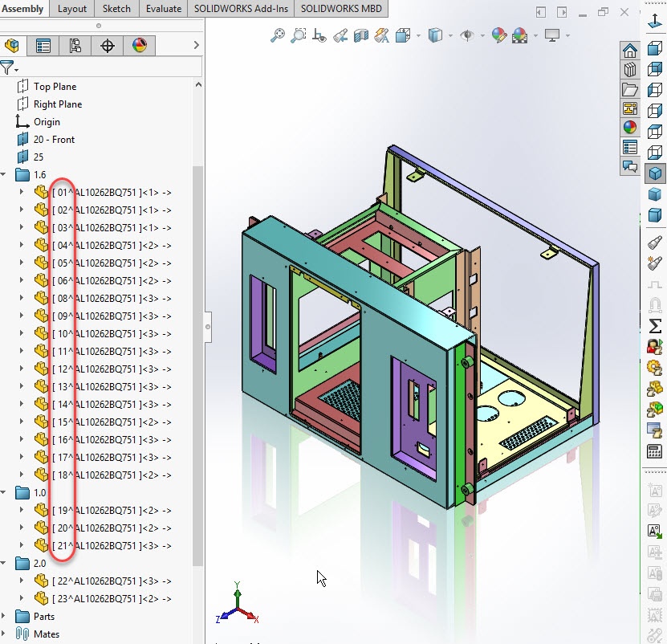The height and width of the screenshot is (644, 667).
Task: Click the Normal To view icon
Action: pos(655,21)
